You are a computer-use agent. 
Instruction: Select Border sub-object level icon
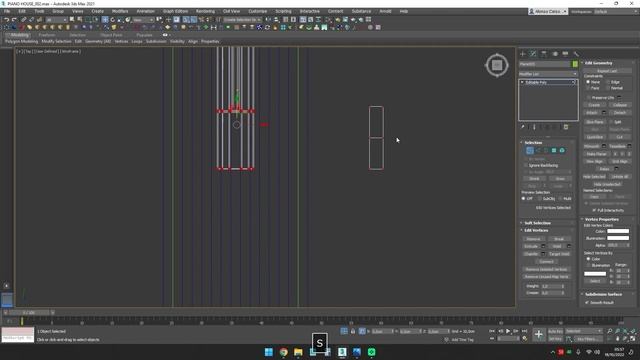[x=546, y=151]
